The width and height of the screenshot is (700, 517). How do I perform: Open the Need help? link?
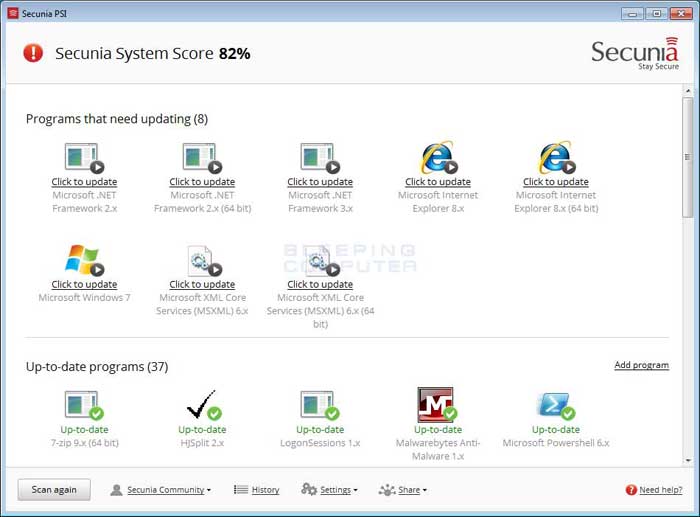coord(654,490)
